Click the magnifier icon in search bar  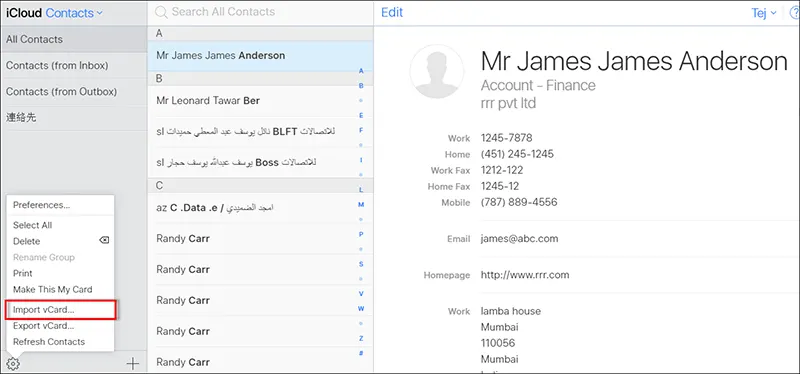click(x=161, y=12)
